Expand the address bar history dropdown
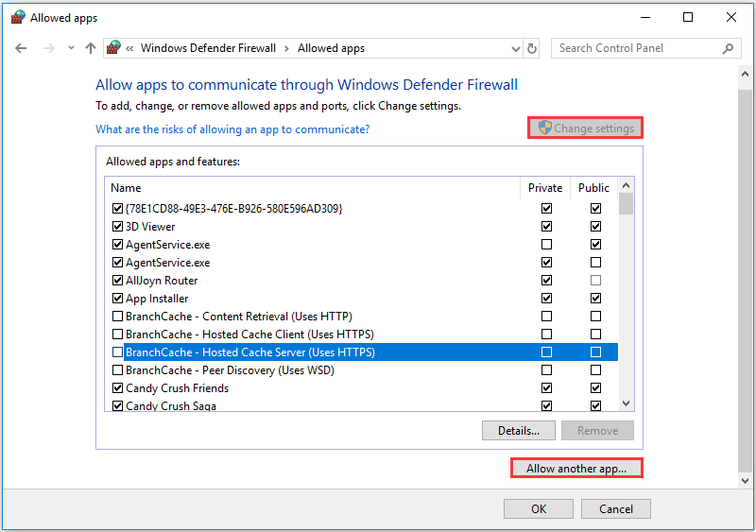The height and width of the screenshot is (532, 756). (x=515, y=49)
